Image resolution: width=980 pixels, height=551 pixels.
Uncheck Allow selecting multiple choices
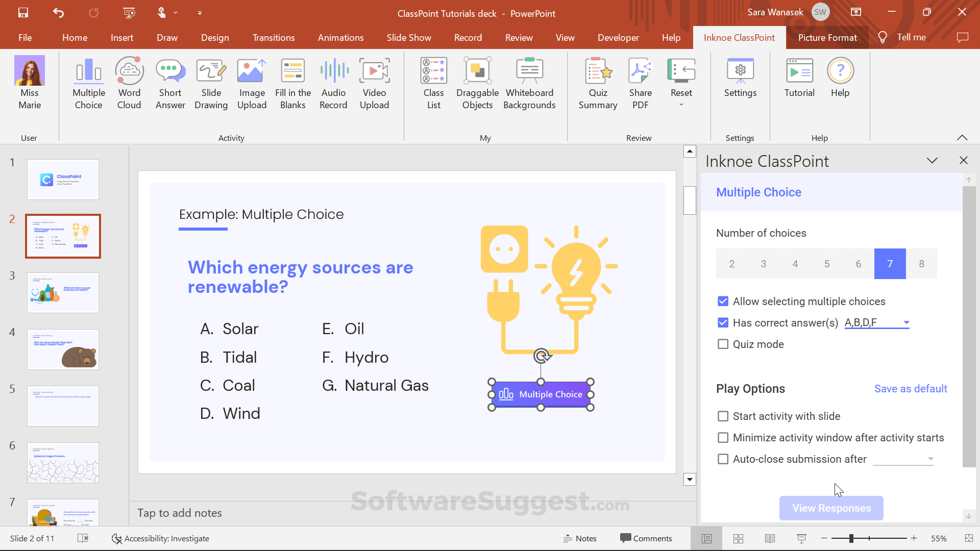click(x=722, y=301)
